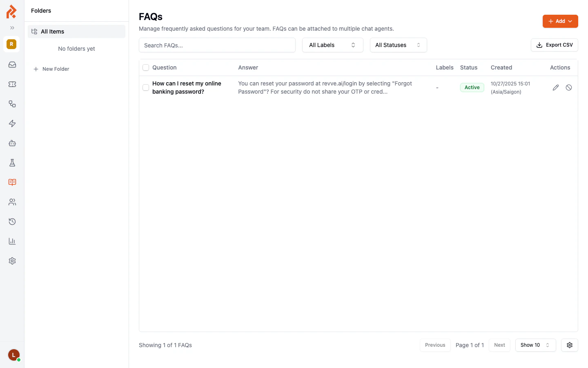This screenshot has height=368, width=588.
Task: Create a folder via New Folder
Action: (x=51, y=69)
